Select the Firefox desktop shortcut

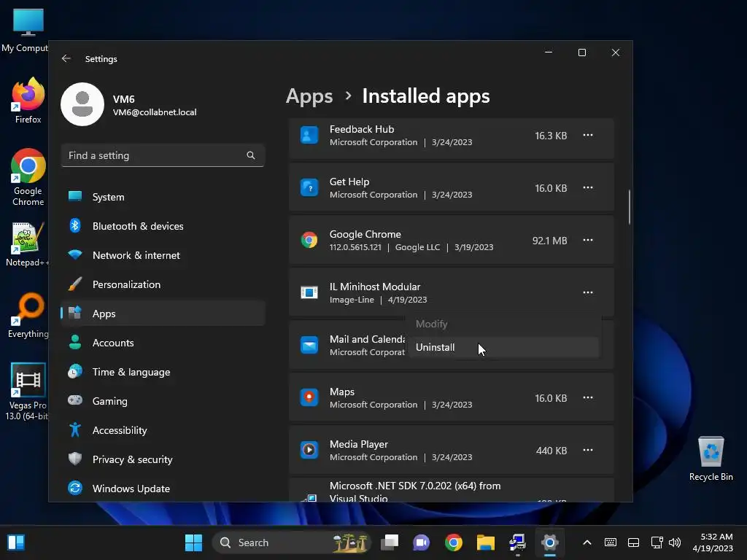pos(28,101)
